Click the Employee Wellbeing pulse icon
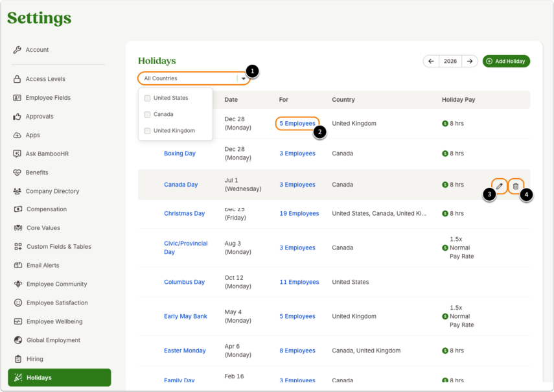The width and height of the screenshot is (554, 392). 18,321
